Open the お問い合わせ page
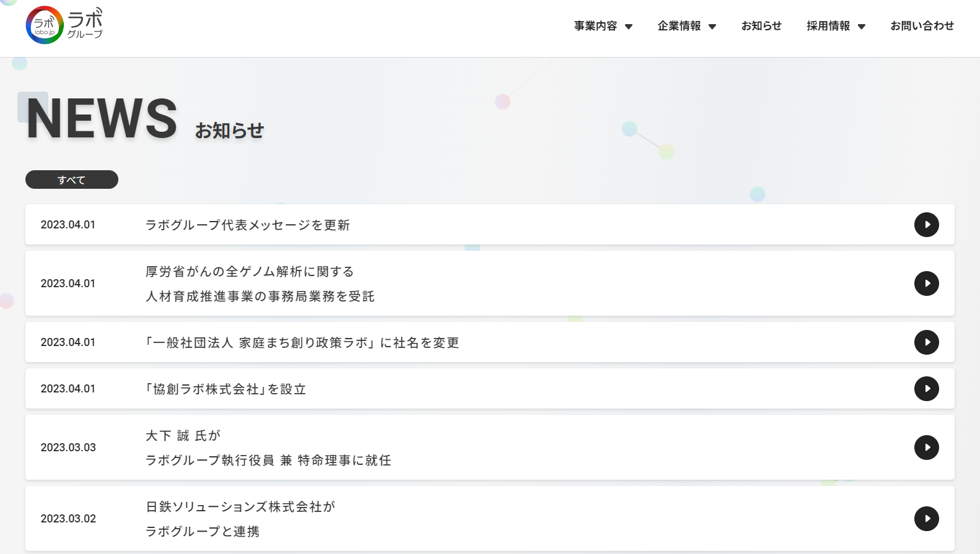Screen dimensions: 980x554 pos(922,26)
